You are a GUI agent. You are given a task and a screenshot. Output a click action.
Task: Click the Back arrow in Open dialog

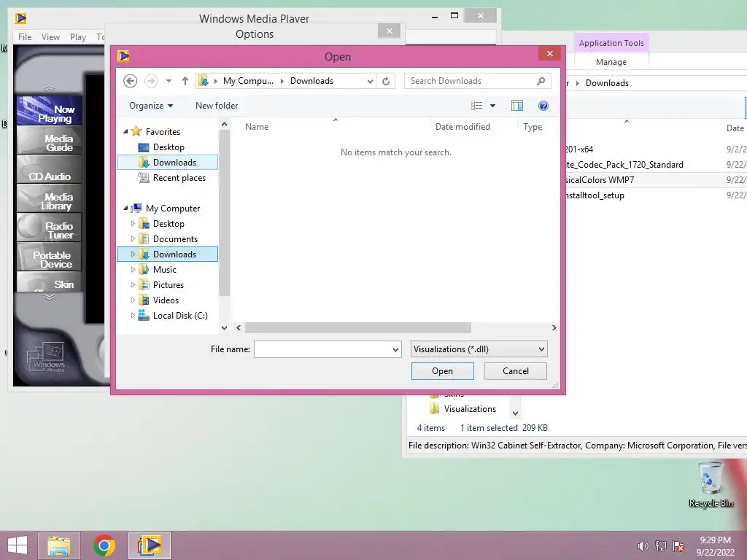tap(130, 81)
